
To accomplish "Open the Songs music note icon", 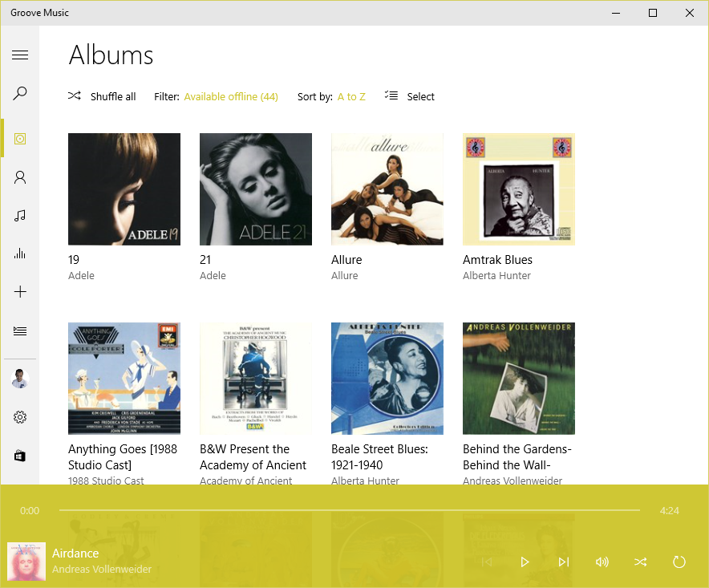I will point(20,215).
